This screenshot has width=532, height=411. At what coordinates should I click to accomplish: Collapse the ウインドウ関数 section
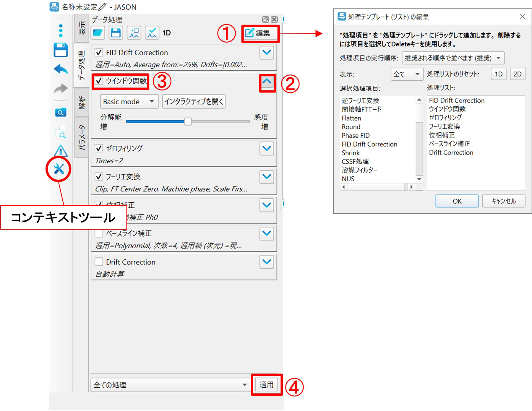[x=267, y=82]
